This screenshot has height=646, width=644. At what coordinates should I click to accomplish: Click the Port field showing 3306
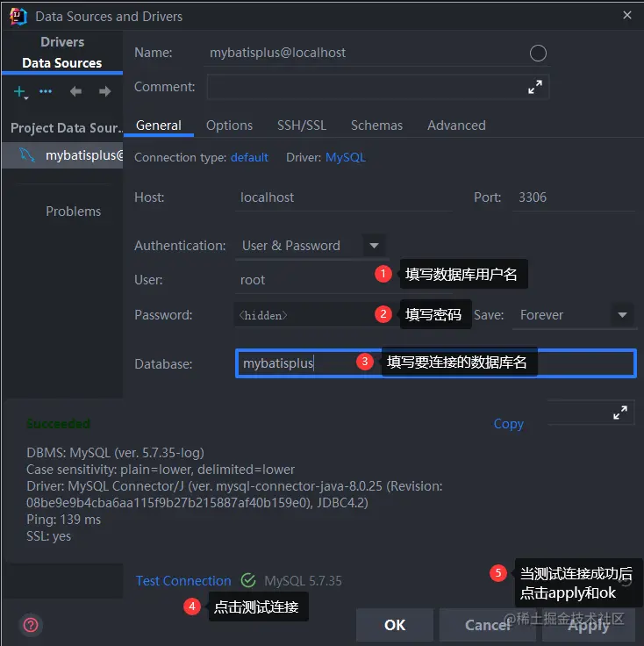(573, 197)
